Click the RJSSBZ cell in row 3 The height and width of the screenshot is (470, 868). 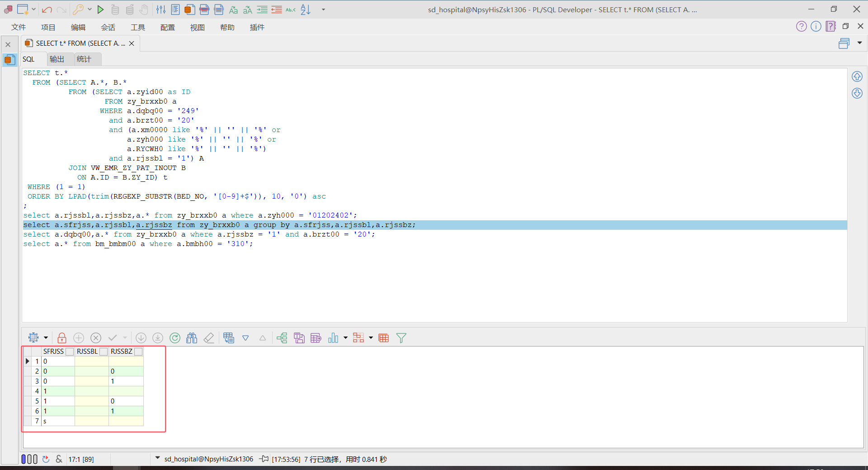pos(126,381)
